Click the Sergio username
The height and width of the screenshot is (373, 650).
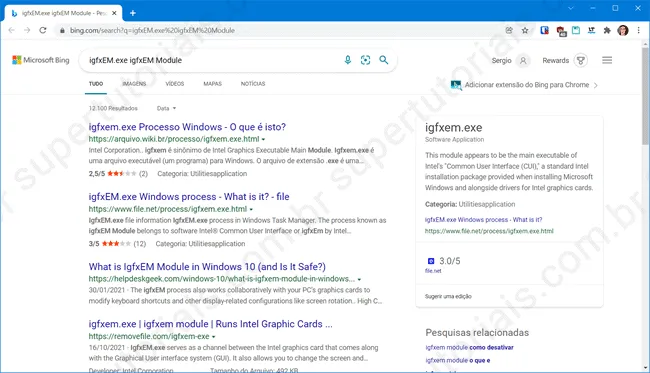(501, 61)
